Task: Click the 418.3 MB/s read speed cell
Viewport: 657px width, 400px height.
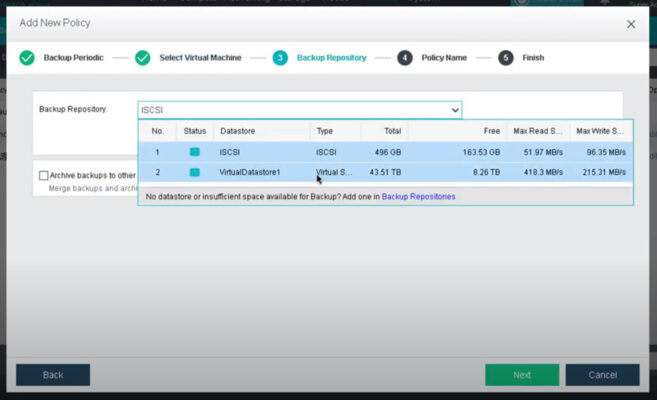Action: [543, 172]
